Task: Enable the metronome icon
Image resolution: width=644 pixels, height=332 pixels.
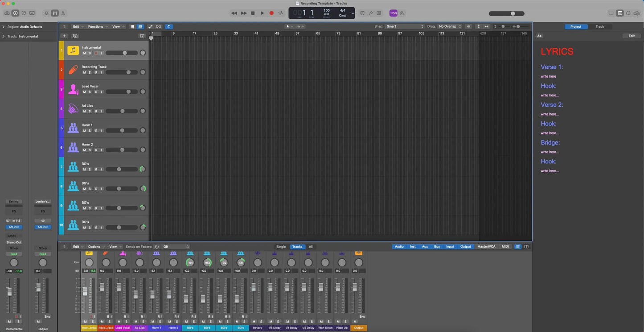Action: tap(402, 13)
